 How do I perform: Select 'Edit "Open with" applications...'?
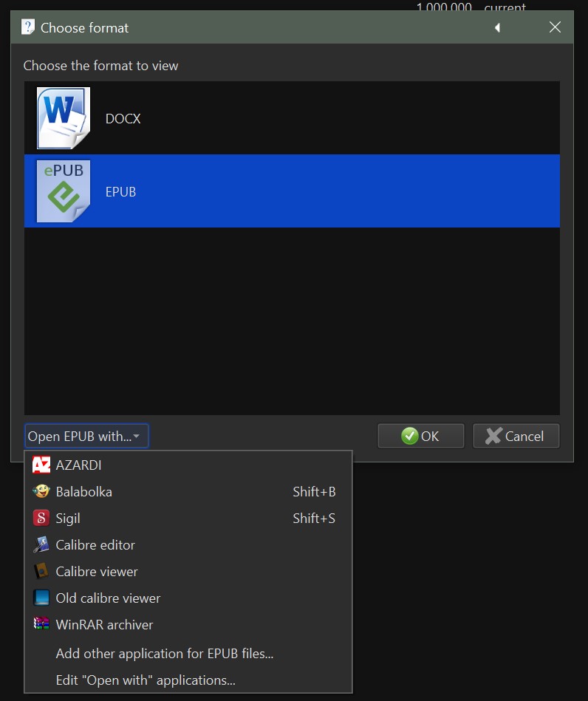pos(188,680)
